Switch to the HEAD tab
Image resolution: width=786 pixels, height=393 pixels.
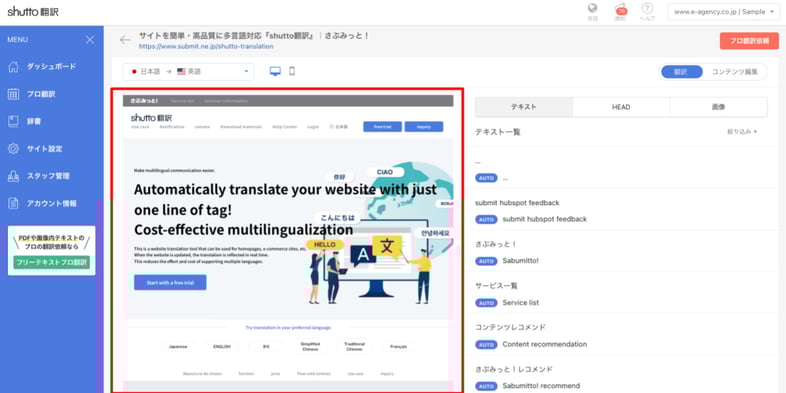click(x=621, y=107)
